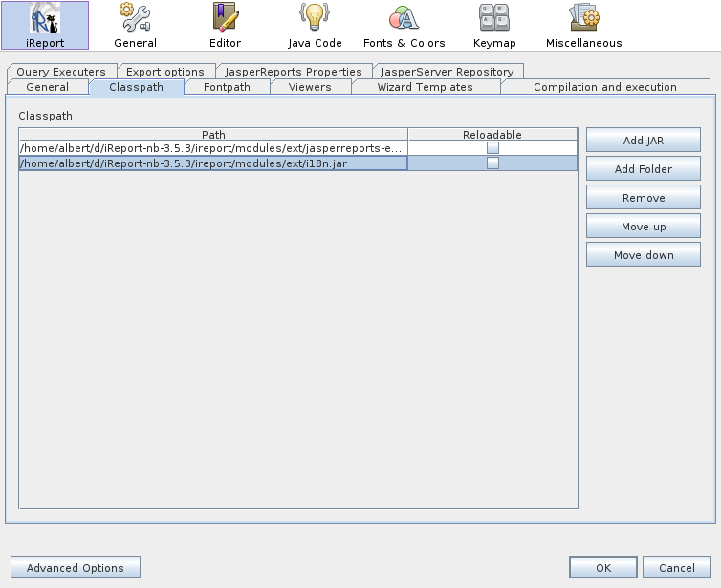This screenshot has width=721, height=588.
Task: Click the Add JAR button
Action: tap(644, 141)
